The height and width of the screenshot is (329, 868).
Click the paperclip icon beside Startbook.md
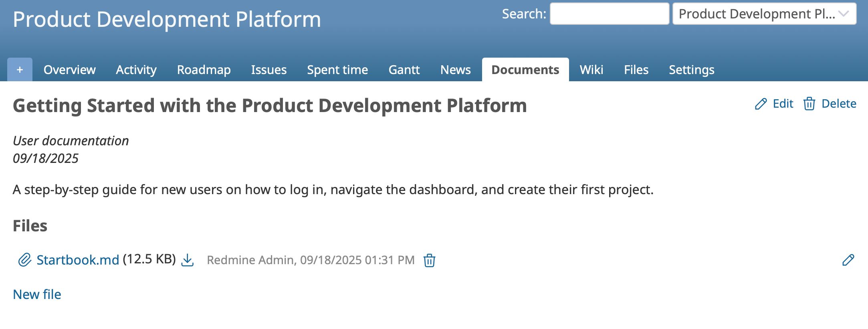point(25,260)
